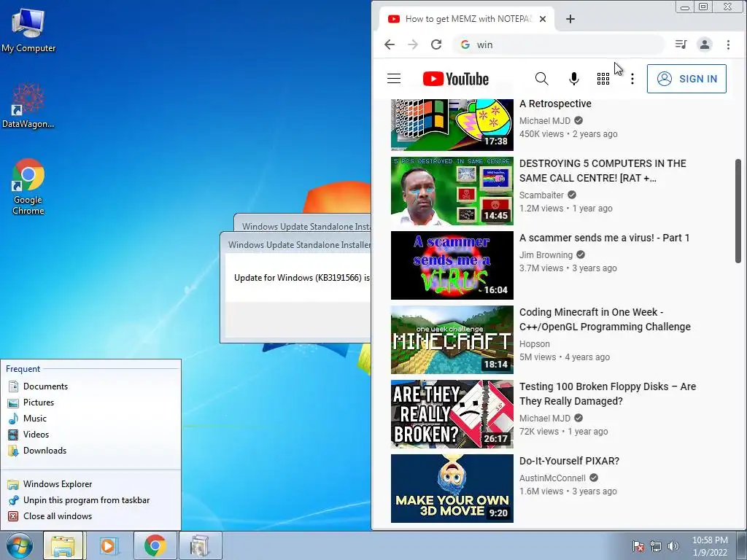Click the YouTube logo
747x560 pixels.
pyautogui.click(x=456, y=79)
